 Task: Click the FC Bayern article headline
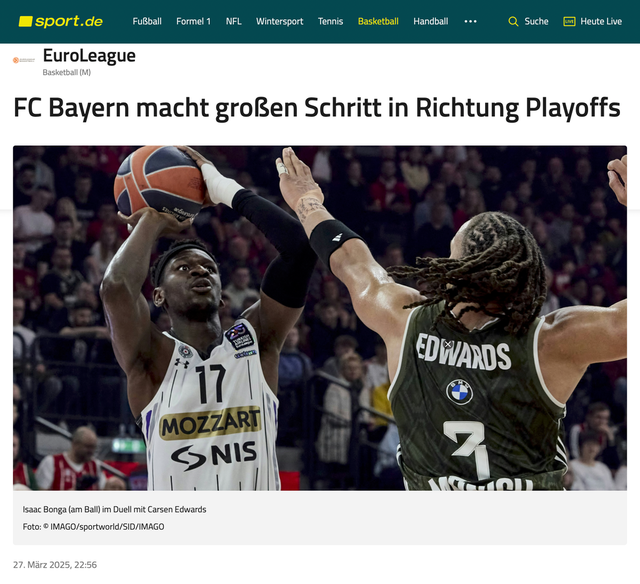[317, 108]
